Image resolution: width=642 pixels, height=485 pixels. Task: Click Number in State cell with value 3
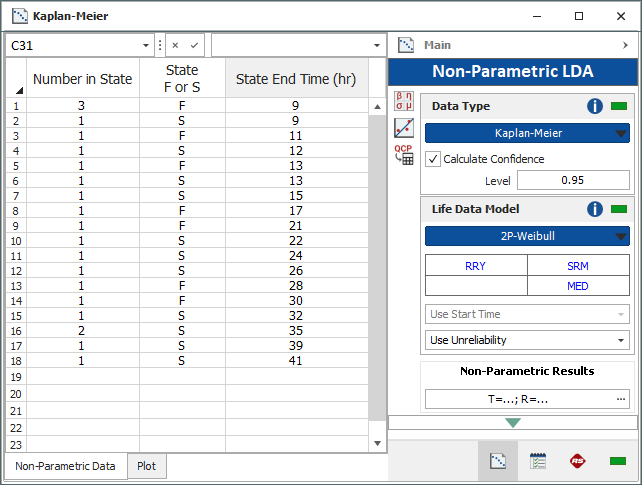click(x=83, y=106)
